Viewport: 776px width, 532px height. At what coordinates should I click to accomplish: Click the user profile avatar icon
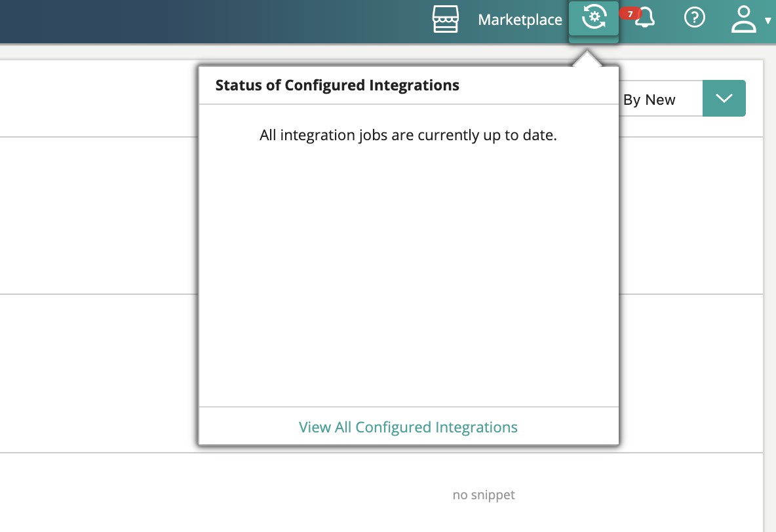click(744, 19)
